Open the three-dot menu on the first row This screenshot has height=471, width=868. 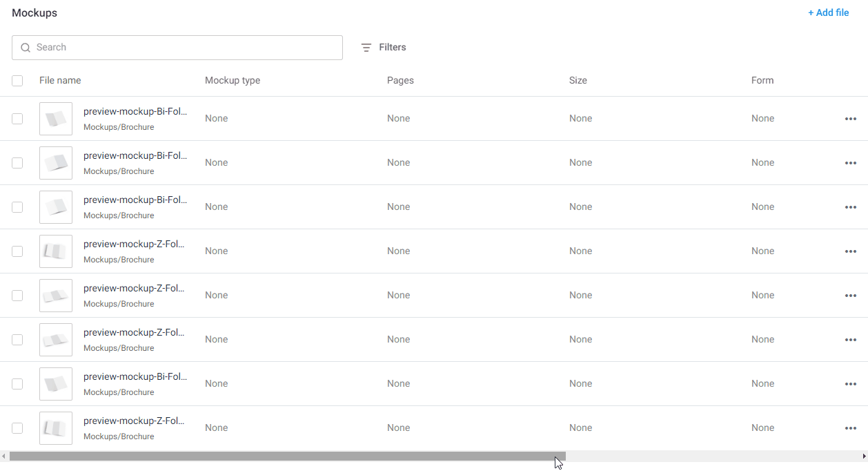pos(850,119)
